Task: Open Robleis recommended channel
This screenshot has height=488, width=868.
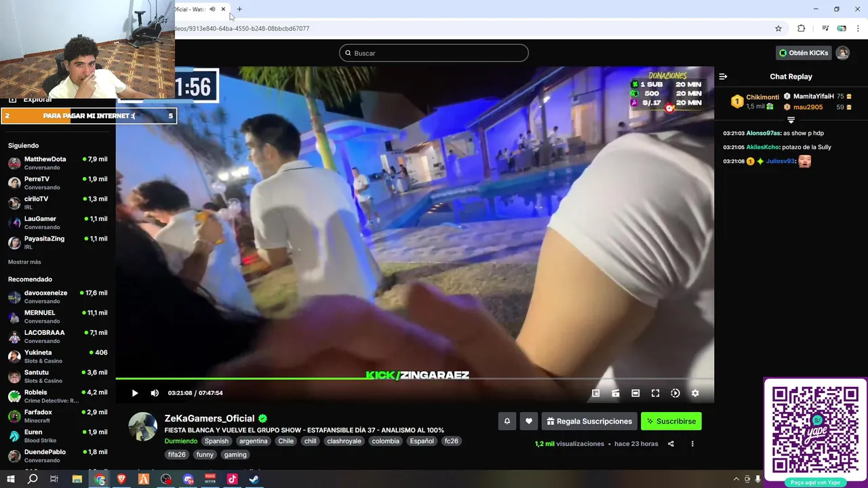Action: click(x=58, y=396)
